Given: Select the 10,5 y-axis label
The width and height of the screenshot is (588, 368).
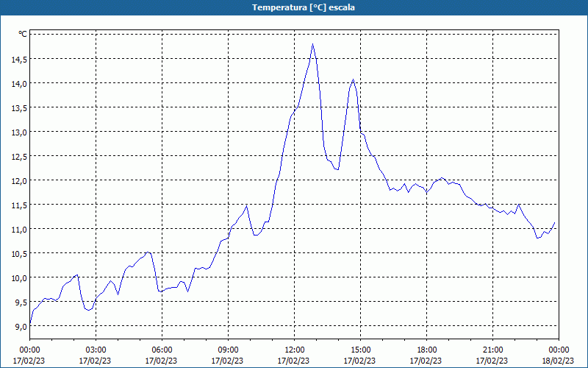Looking at the screenshot, I should [19, 253].
